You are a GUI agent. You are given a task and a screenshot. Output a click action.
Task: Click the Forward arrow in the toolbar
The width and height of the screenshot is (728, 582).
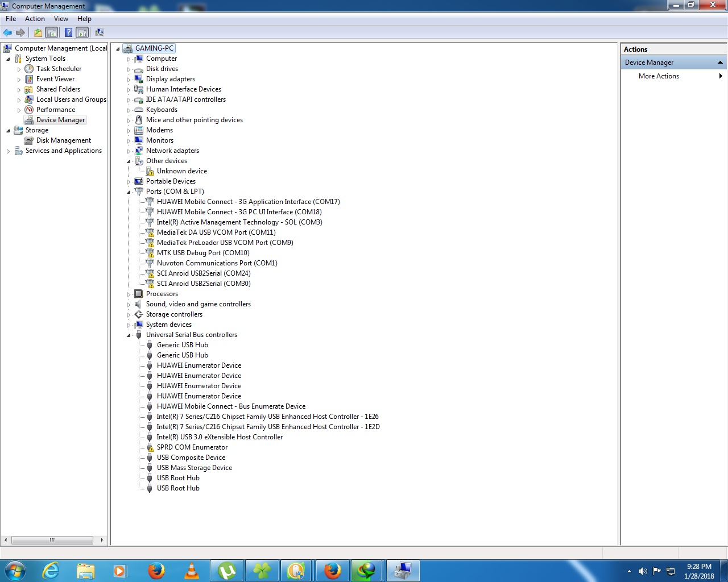[20, 32]
